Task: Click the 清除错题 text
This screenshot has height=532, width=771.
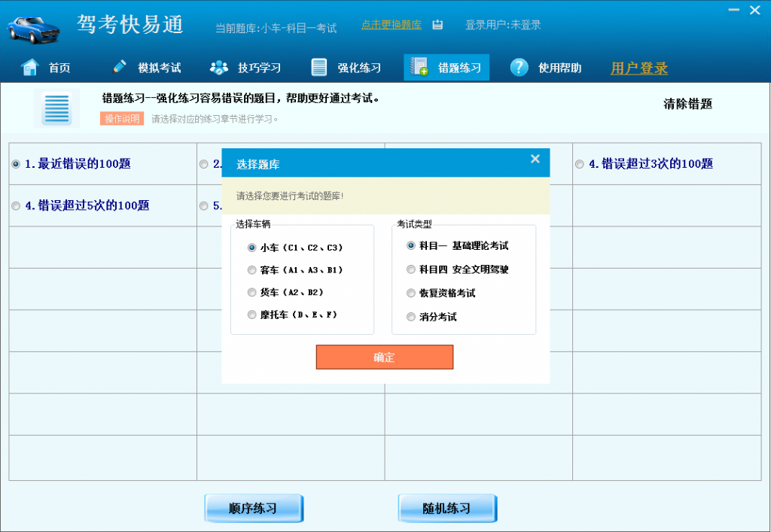Action: coord(687,104)
